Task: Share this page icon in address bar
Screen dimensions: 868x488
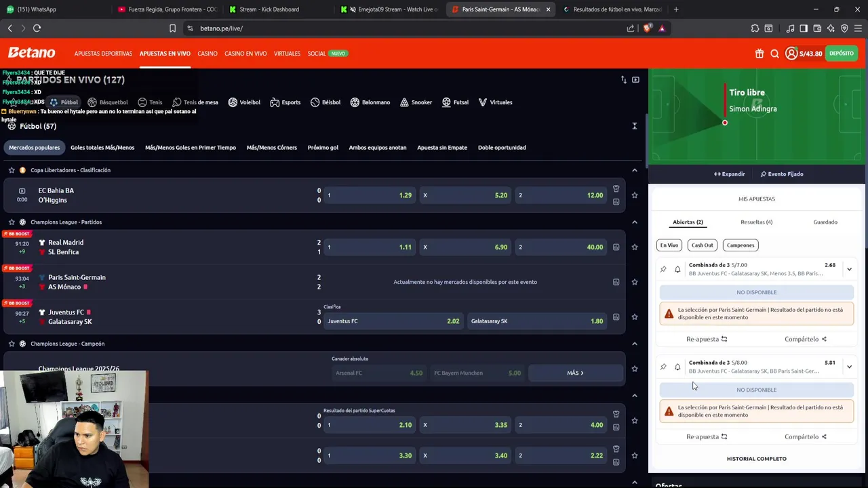Action: click(631, 28)
